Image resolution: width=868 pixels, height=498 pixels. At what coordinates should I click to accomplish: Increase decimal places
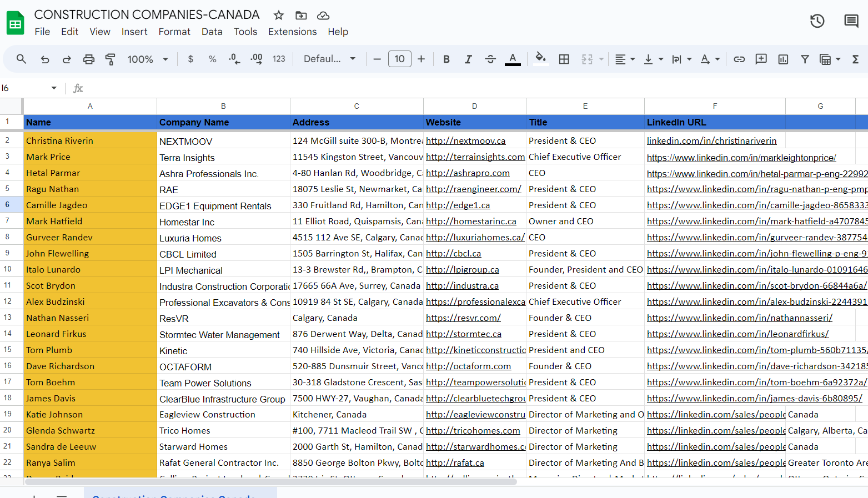(x=257, y=59)
